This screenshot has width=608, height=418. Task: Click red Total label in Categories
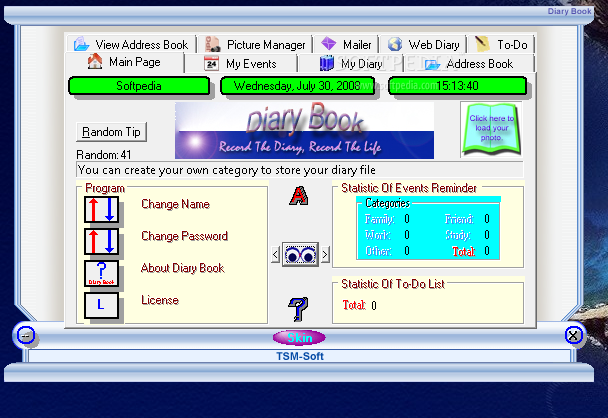[x=464, y=252]
